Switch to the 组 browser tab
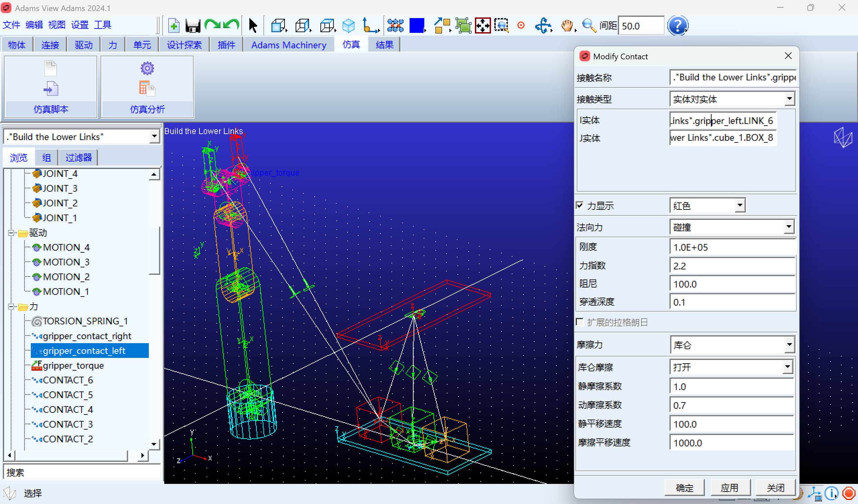The width and height of the screenshot is (858, 504). tap(46, 157)
